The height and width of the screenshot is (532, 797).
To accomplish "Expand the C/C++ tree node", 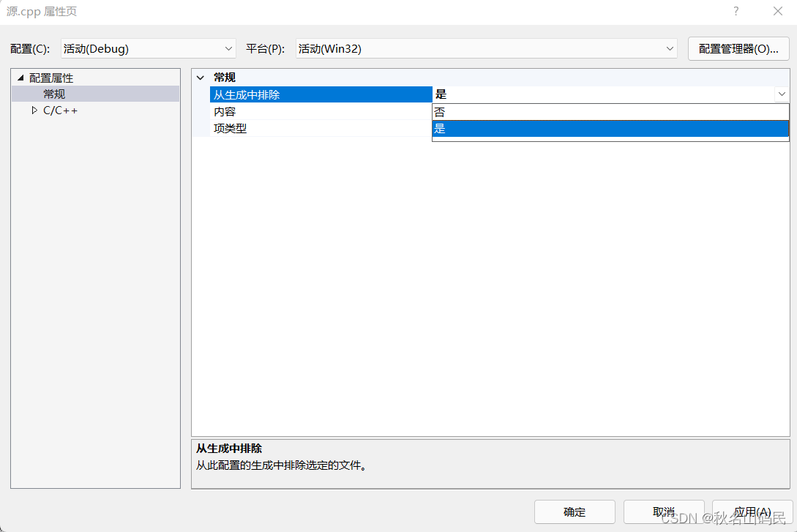I will coord(34,110).
